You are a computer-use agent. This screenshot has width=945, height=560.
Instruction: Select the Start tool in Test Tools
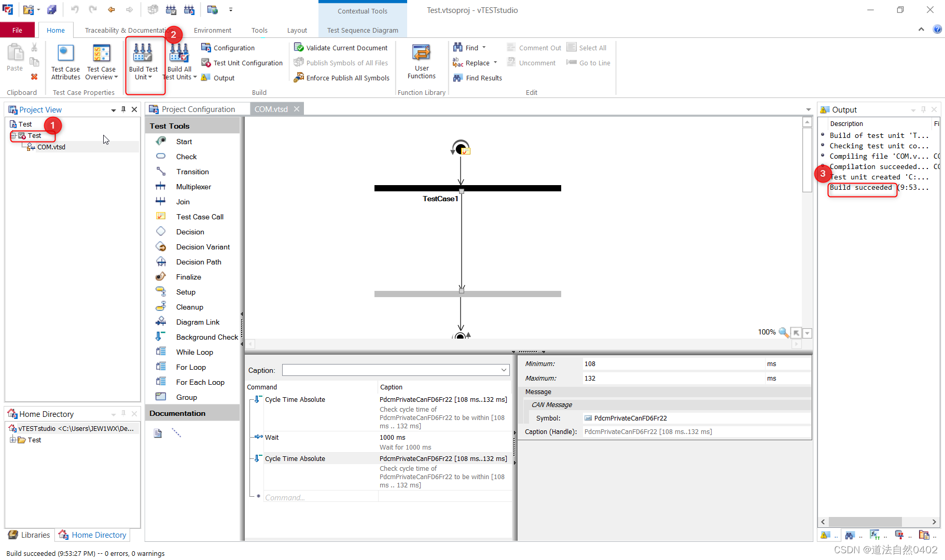click(184, 141)
